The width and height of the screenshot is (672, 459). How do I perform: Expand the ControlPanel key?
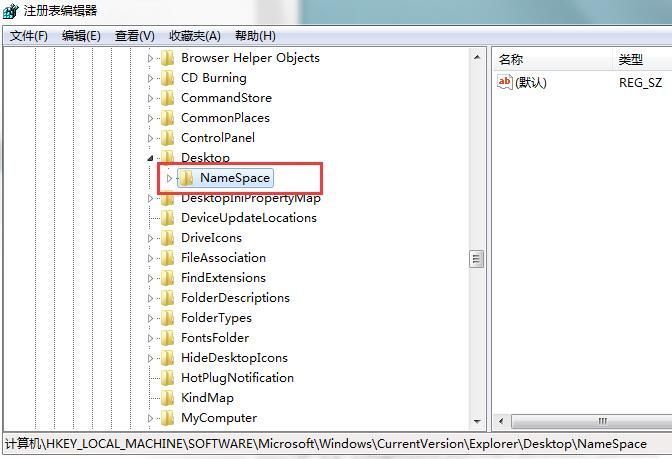click(x=152, y=138)
